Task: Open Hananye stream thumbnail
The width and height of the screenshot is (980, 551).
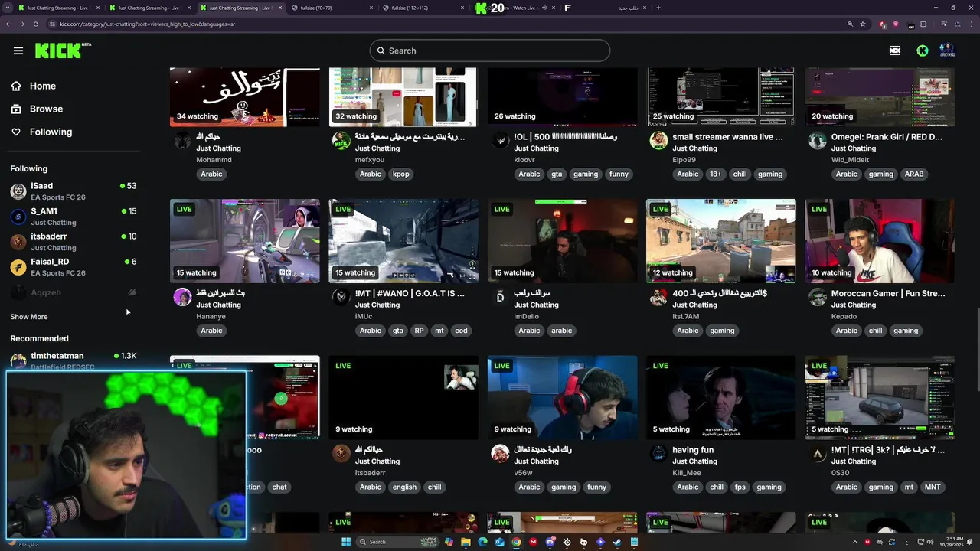Action: 245,241
